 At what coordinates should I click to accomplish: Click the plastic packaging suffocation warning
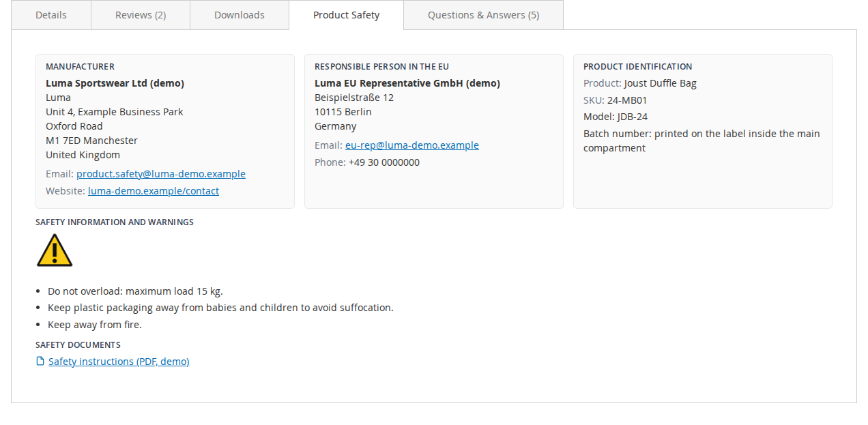[x=220, y=308]
